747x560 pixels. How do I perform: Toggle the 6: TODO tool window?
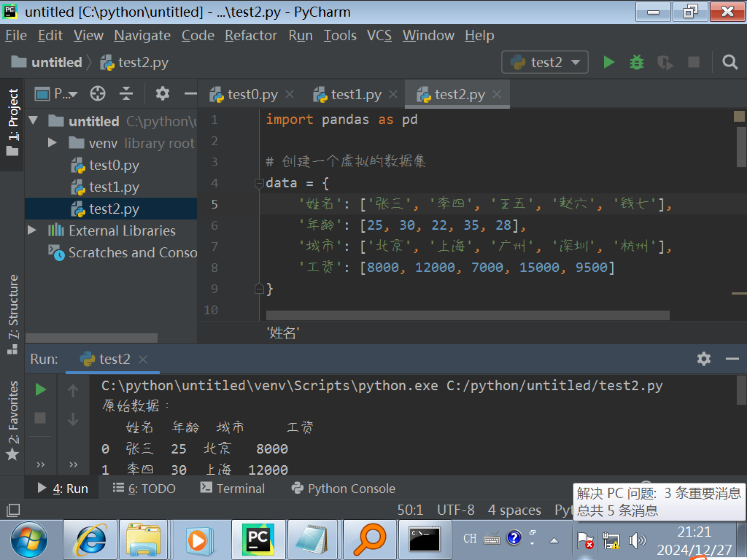[144, 488]
